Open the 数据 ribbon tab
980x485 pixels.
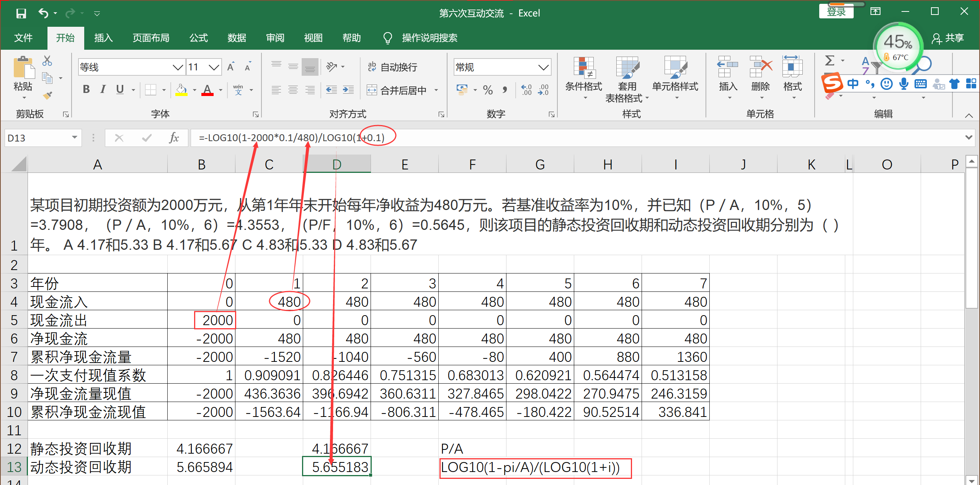237,38
